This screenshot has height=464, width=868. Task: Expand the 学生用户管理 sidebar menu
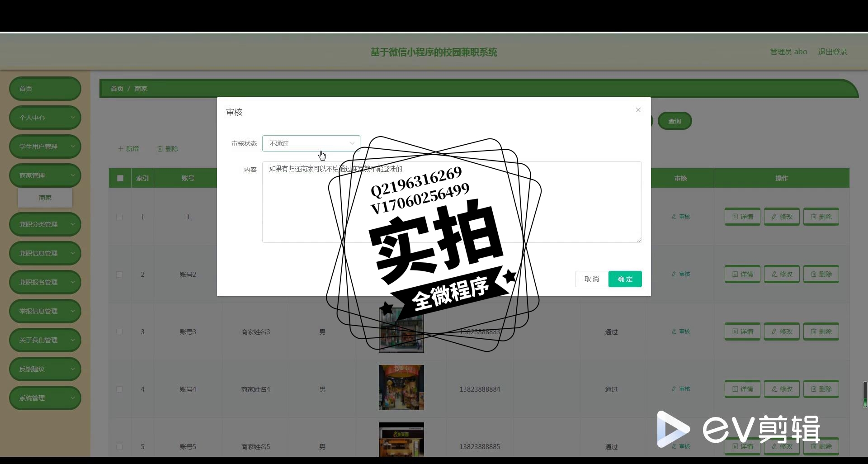pos(45,147)
